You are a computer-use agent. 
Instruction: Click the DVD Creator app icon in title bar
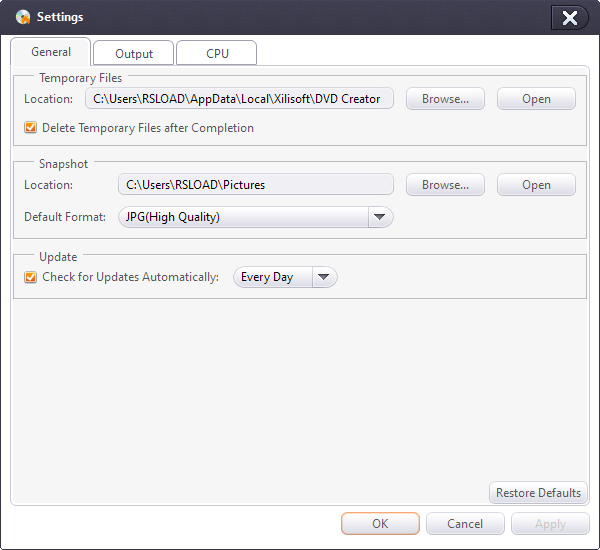23,17
